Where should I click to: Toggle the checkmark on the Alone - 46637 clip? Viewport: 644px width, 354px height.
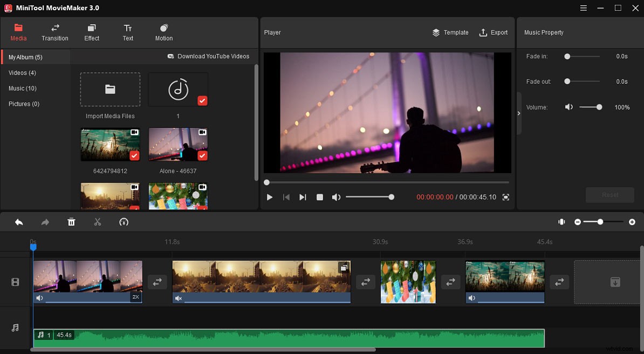[202, 156]
